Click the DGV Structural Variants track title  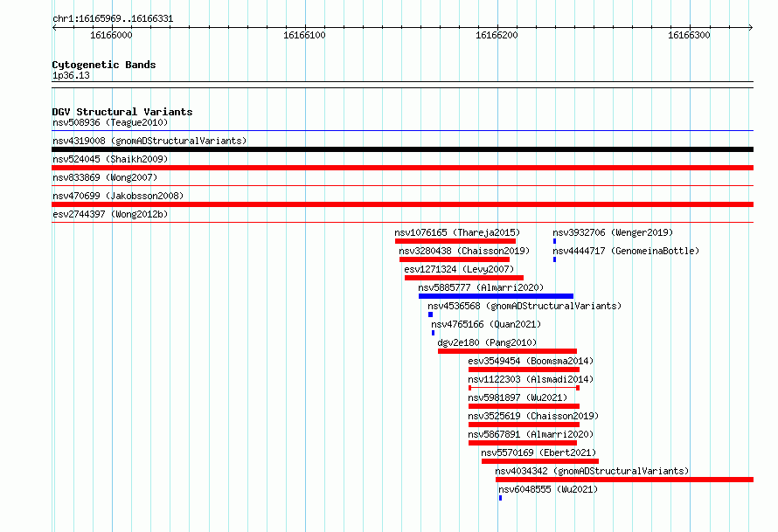pos(122,112)
